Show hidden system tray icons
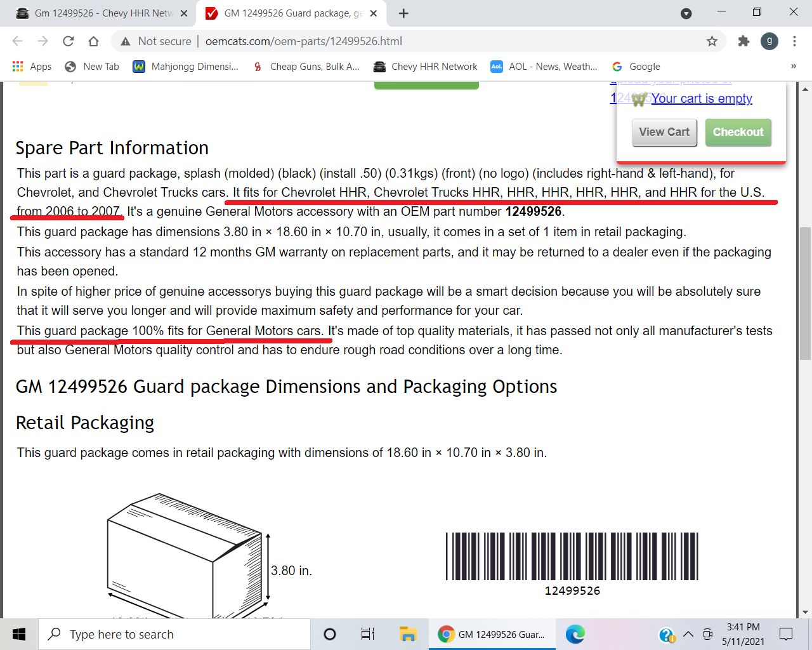Screen dimensions: 812x650 [x=688, y=634]
